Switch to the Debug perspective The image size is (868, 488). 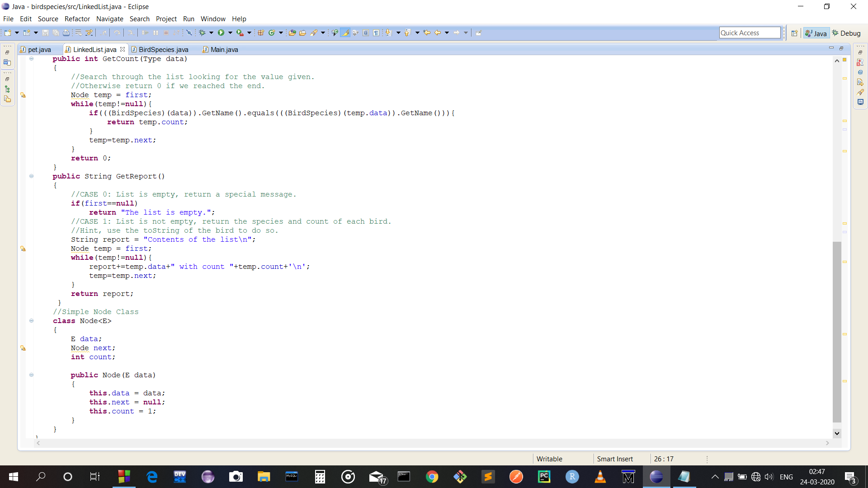pos(846,33)
